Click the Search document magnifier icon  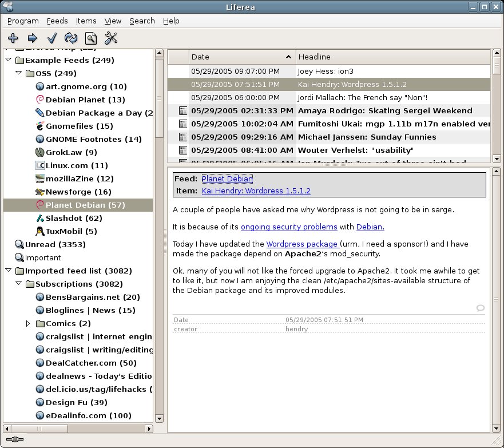pyautogui.click(x=90, y=38)
